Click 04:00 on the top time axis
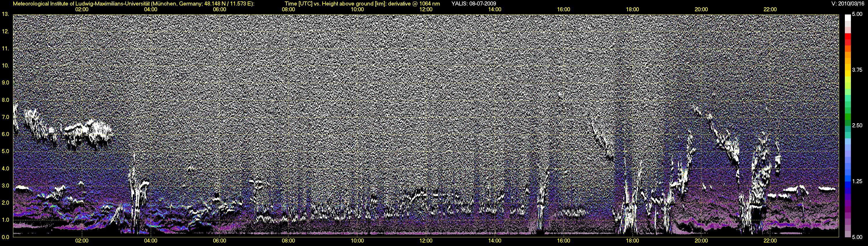The image size is (868, 246). click(151, 10)
